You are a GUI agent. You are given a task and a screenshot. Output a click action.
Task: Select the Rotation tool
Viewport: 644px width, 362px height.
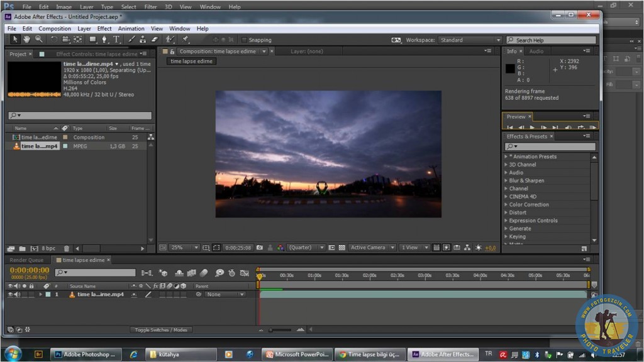coord(54,40)
